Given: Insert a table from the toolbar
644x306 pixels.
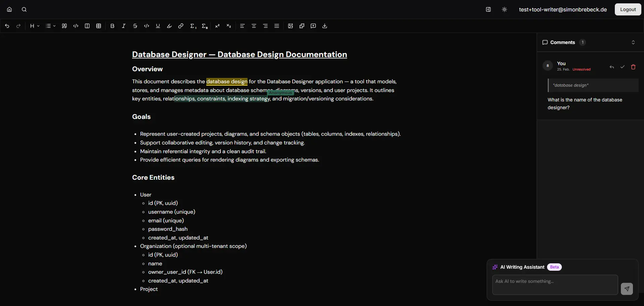Looking at the screenshot, I should click(99, 26).
